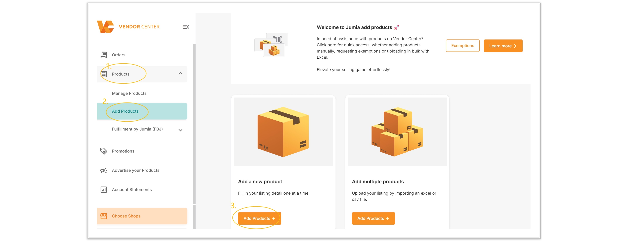The image size is (644, 242).
Task: Click Add Products under Add multiple products
Action: tap(373, 218)
